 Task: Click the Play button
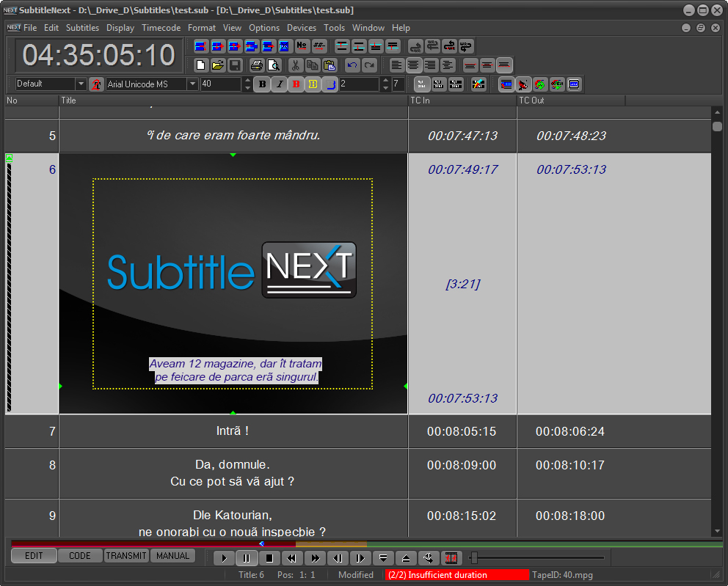click(x=224, y=557)
